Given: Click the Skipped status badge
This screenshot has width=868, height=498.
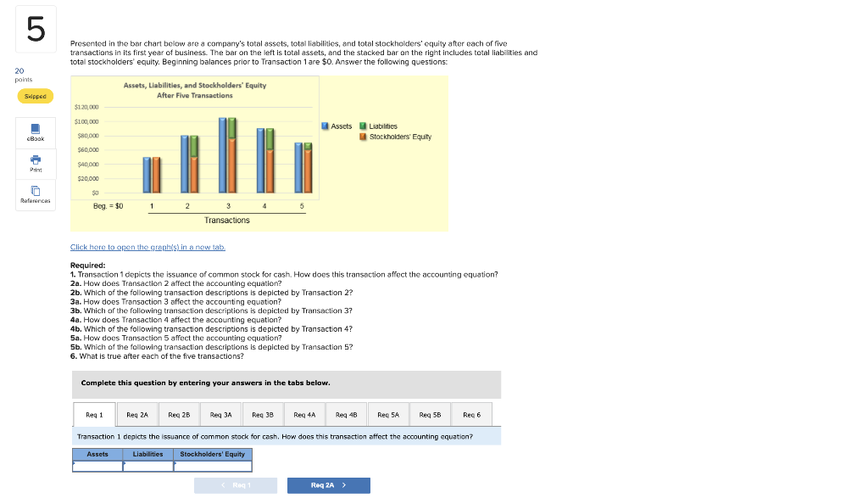Looking at the screenshot, I should point(35,96).
